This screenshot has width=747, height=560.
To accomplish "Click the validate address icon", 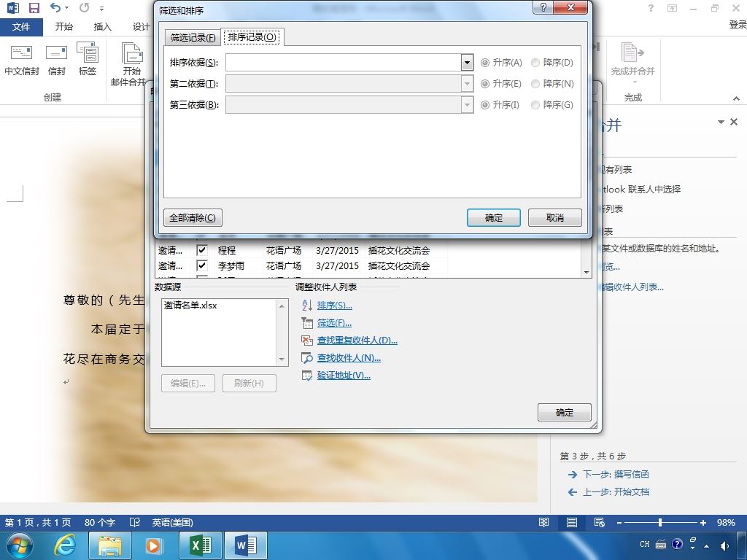I will tap(307, 376).
